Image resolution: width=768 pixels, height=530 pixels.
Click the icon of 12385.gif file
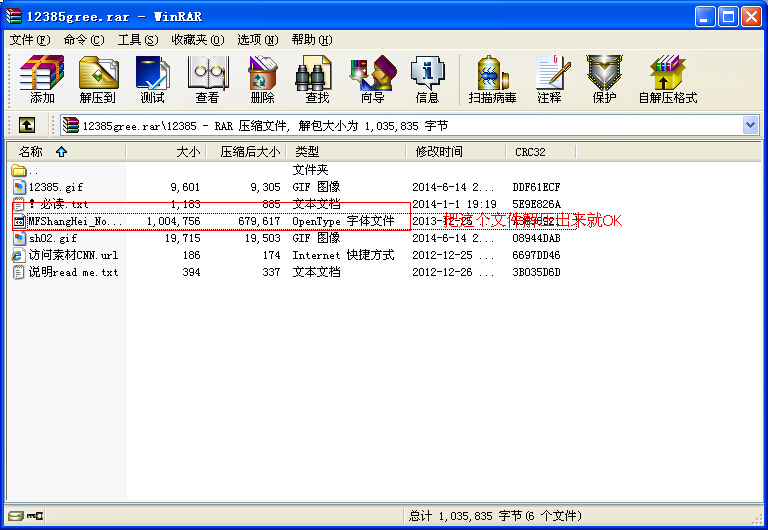click(x=19, y=187)
